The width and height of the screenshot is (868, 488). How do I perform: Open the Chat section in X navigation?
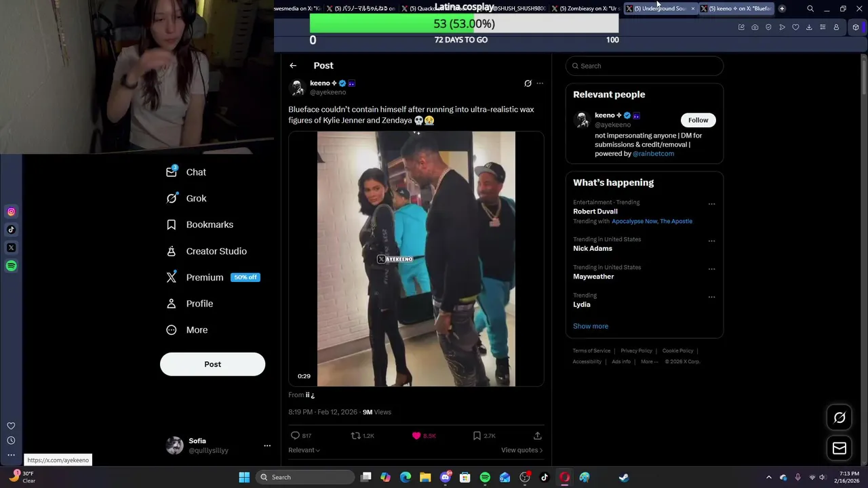coord(186,172)
